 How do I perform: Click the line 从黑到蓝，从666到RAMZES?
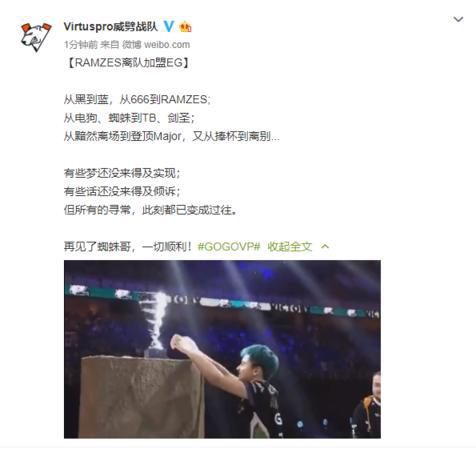tap(137, 99)
